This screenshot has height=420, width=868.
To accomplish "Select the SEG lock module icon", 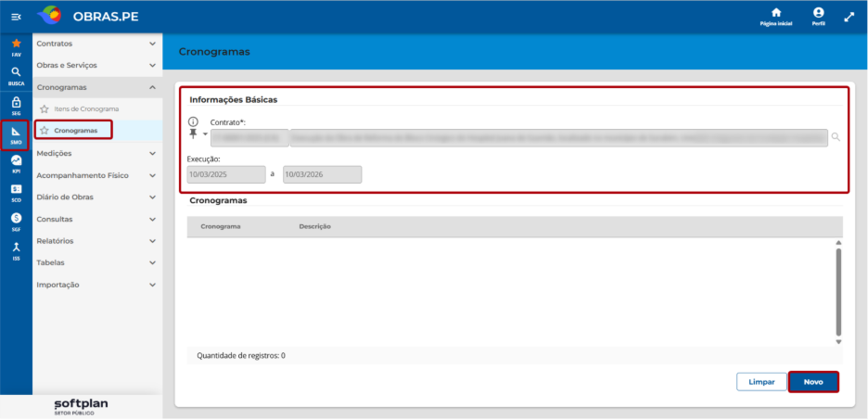I will click(x=16, y=102).
